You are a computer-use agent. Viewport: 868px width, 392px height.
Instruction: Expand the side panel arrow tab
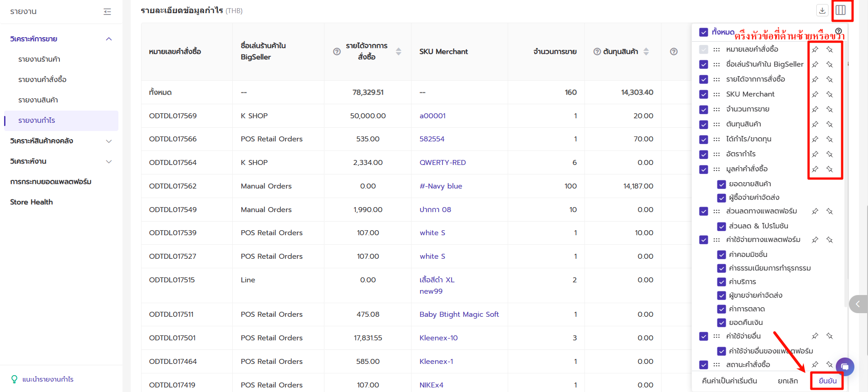(x=858, y=304)
